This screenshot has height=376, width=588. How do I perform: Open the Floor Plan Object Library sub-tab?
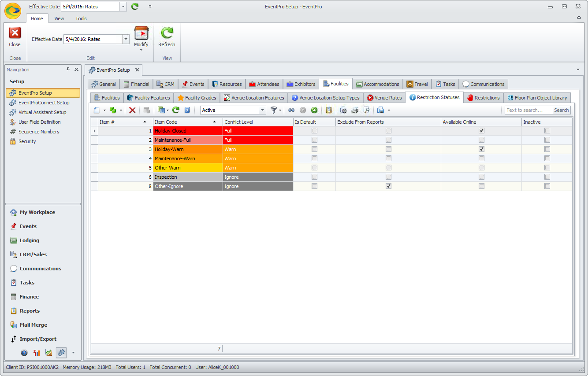pyautogui.click(x=537, y=98)
